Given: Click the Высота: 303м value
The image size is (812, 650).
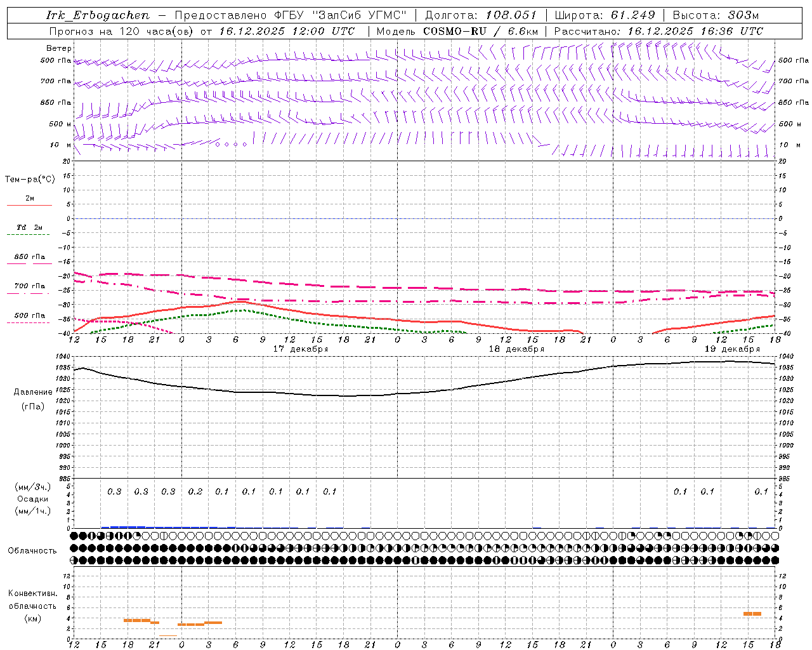Looking at the screenshot, I should pyautogui.click(x=716, y=15).
